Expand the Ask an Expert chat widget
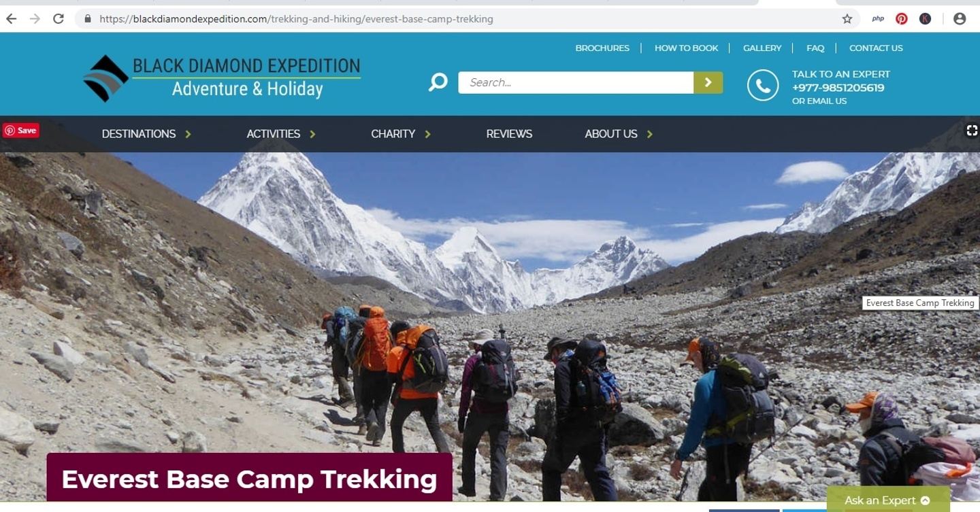This screenshot has width=980, height=512. (887, 500)
